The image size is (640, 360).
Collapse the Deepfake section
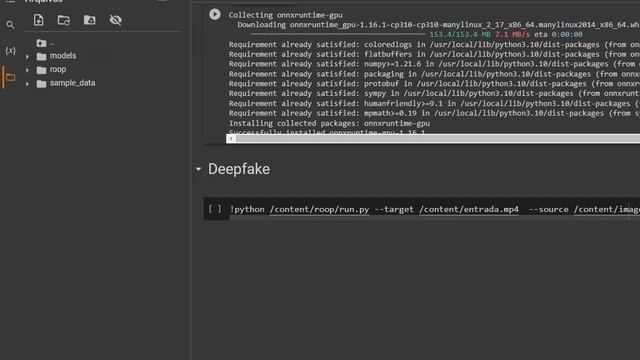coord(198,169)
